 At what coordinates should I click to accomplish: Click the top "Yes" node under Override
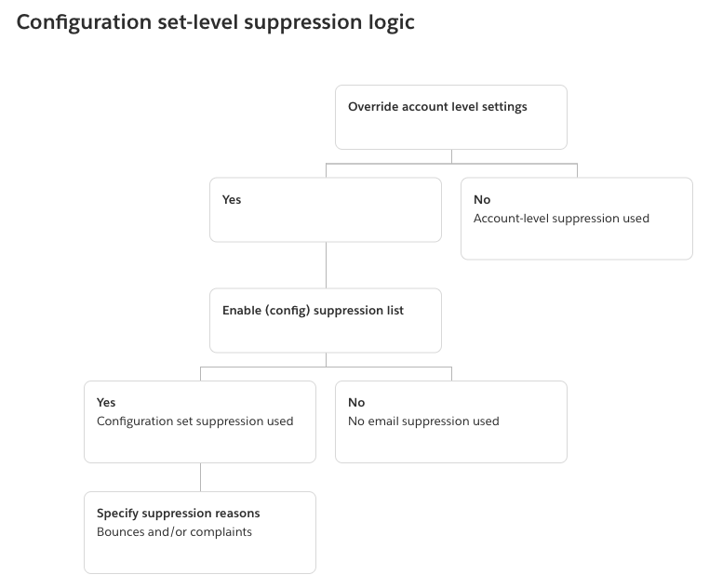232,200
